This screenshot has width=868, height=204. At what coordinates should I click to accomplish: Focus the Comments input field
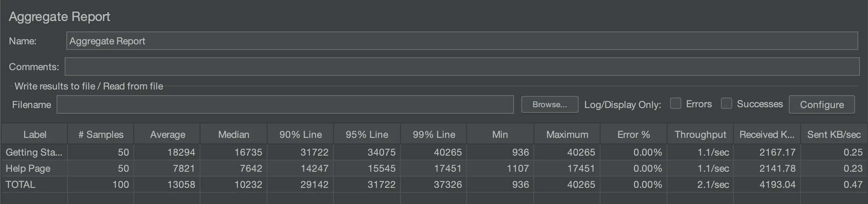tap(461, 67)
